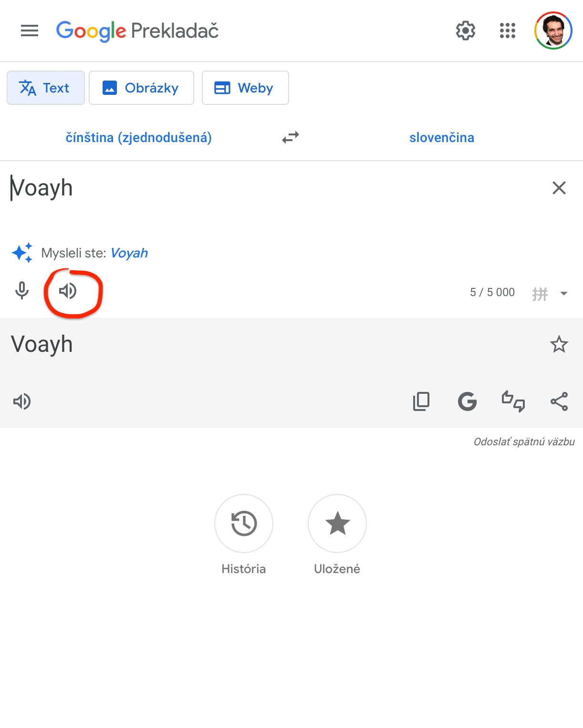This screenshot has height=728, width=583.
Task: Start voice input with microphone
Action: tap(22, 290)
